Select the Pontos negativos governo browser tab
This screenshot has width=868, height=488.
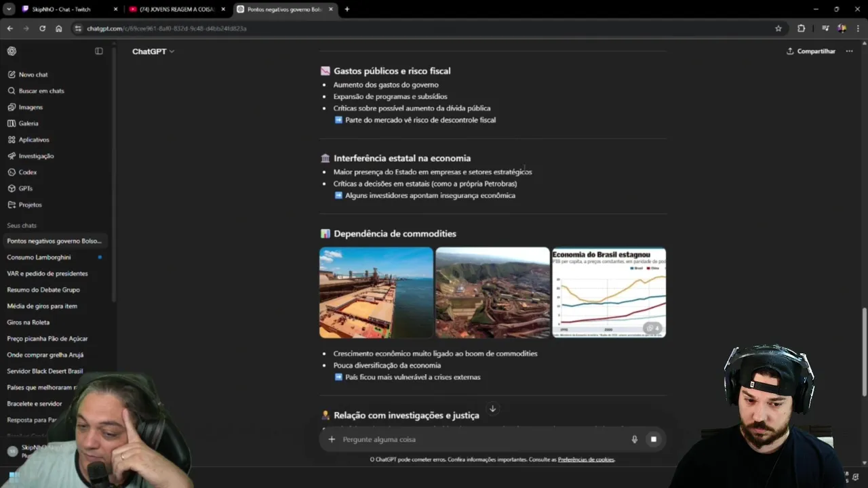285,9
